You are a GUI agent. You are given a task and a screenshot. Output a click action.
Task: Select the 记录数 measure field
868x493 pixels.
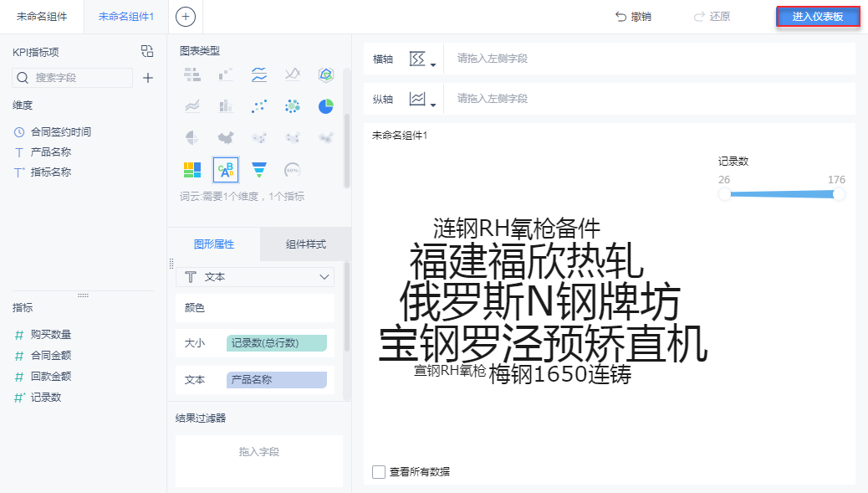click(38, 398)
